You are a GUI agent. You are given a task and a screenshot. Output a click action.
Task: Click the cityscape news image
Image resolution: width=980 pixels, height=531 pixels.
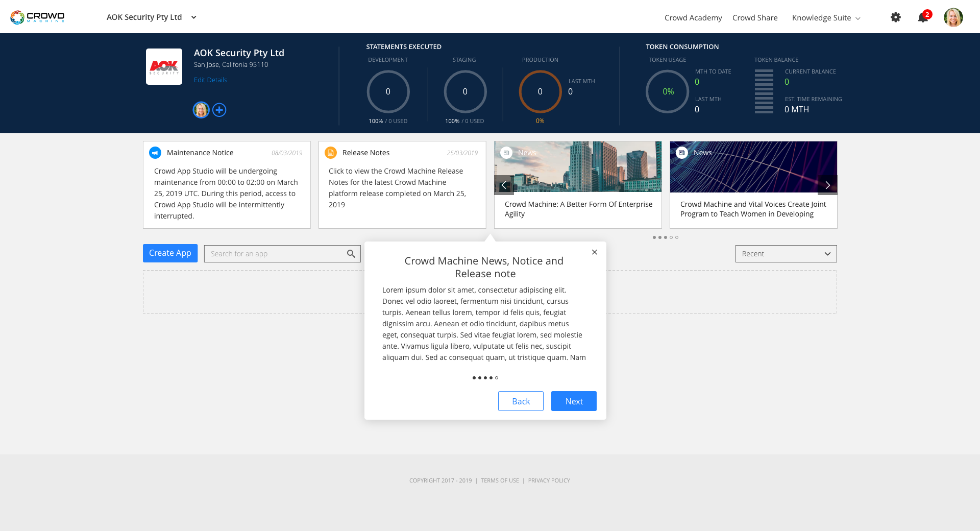[578, 167]
